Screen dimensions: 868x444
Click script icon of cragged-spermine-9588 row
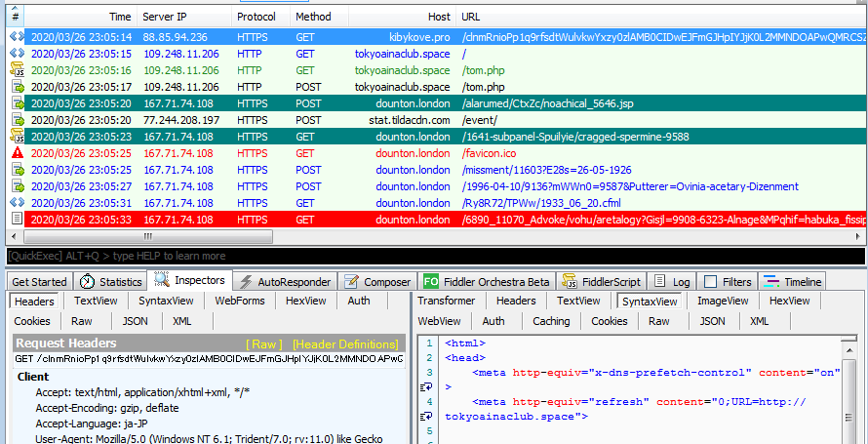[x=17, y=137]
